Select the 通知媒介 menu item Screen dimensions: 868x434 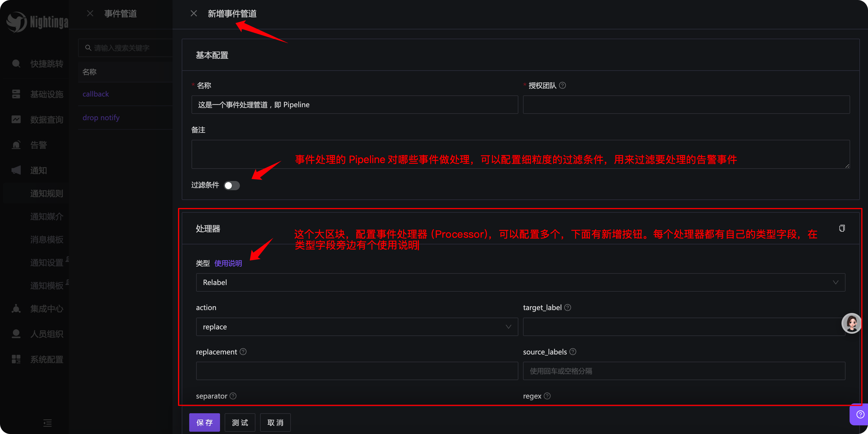[47, 216]
